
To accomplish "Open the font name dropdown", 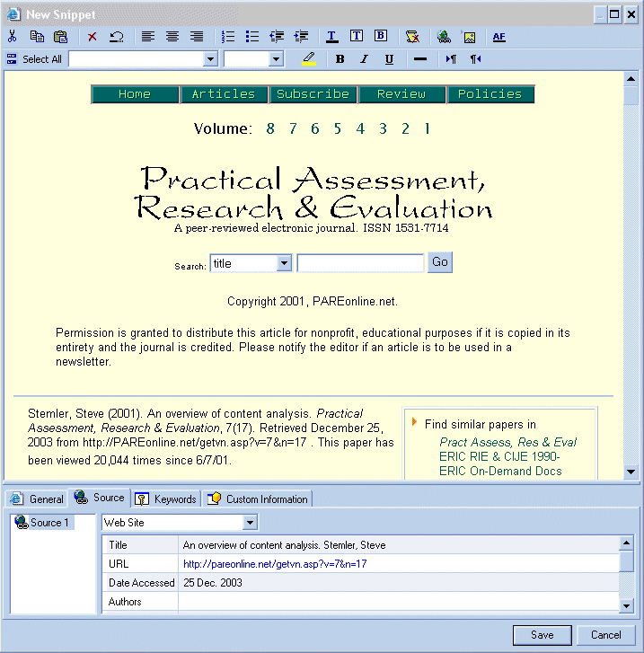I will tap(211, 59).
